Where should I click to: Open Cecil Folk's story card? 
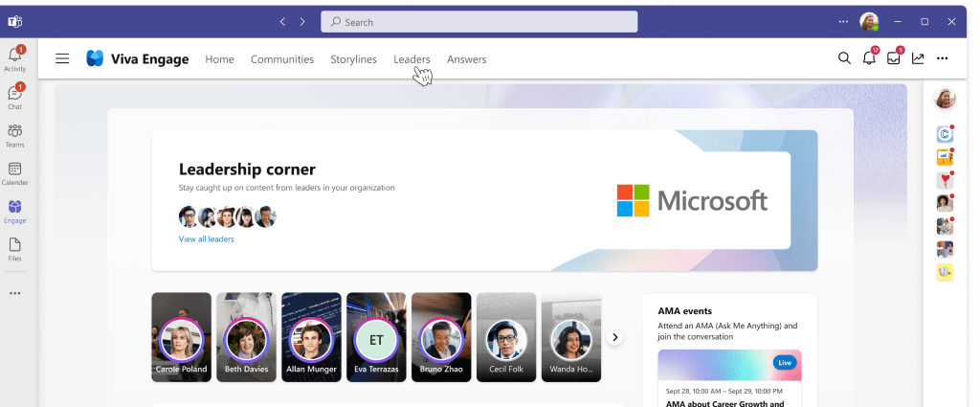click(506, 337)
